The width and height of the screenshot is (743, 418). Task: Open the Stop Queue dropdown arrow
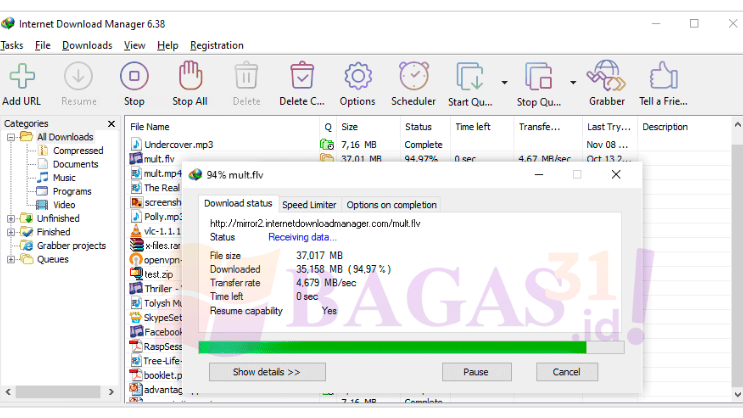[x=572, y=83]
